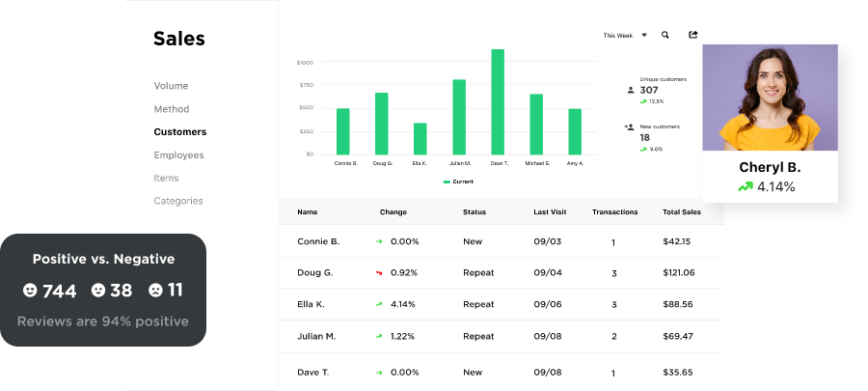Select Method in the Sales sidebar
This screenshot has width=868, height=391.
(x=171, y=109)
